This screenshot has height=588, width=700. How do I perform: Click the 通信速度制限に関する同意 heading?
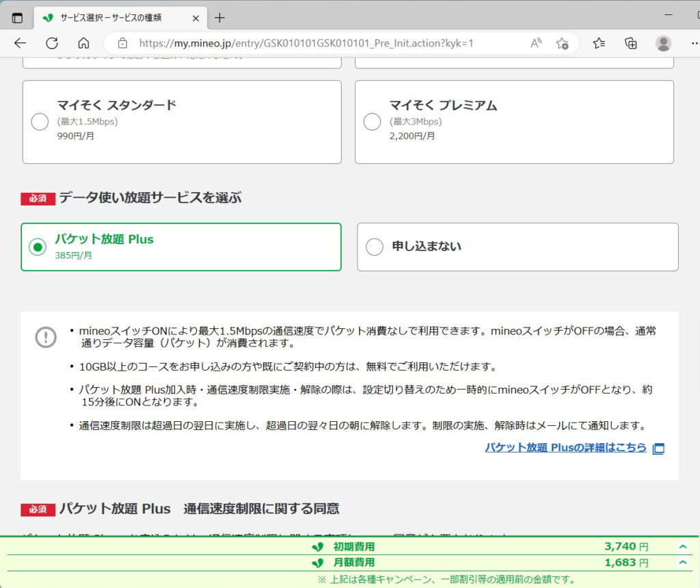pos(261,509)
